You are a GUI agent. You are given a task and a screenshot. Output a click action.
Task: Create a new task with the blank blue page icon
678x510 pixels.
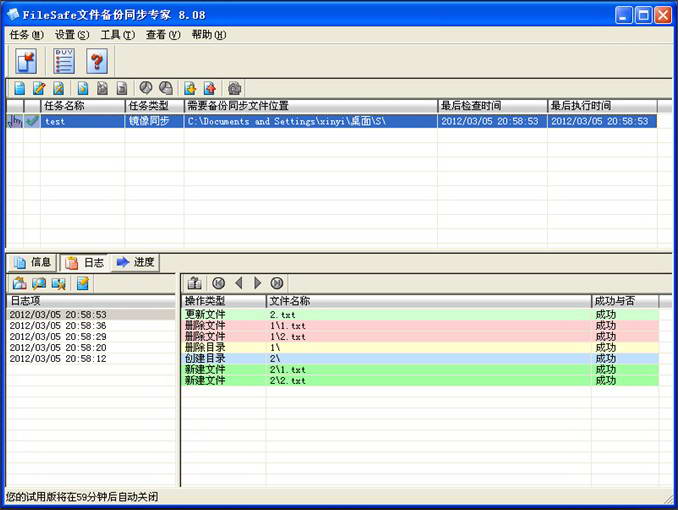pyautogui.click(x=19, y=88)
